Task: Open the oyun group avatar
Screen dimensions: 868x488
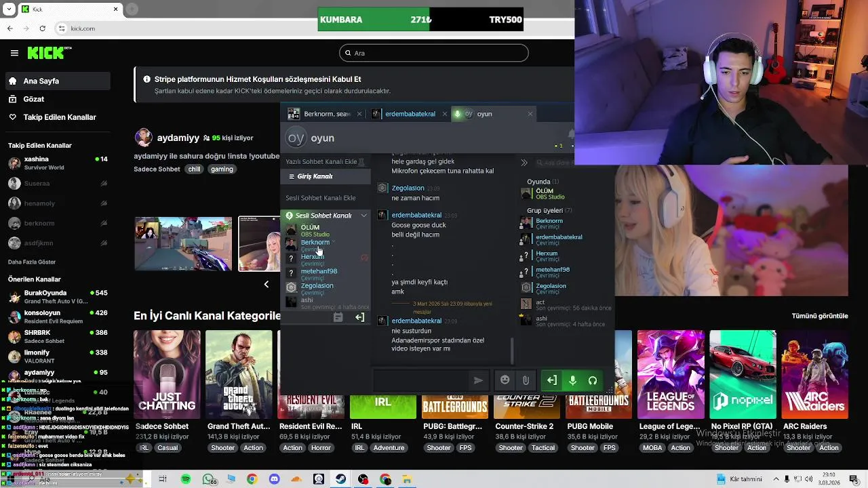Action: pos(296,138)
